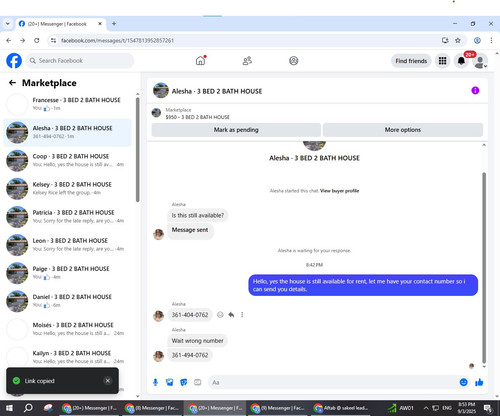Open Chrome three-dot menu
500x416 pixels.
[x=491, y=40]
